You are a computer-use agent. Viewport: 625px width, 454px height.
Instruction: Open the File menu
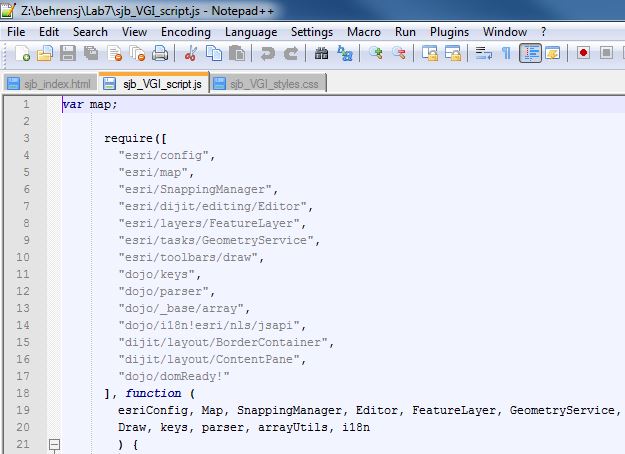(16, 32)
